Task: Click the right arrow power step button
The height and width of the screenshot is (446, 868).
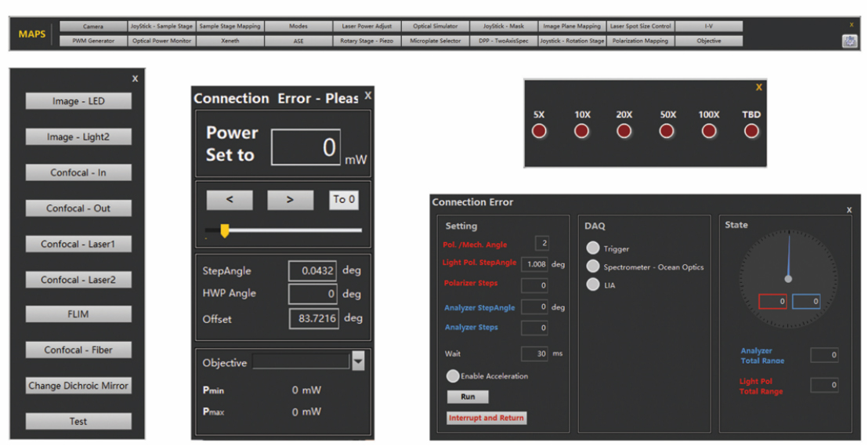Action: point(290,200)
